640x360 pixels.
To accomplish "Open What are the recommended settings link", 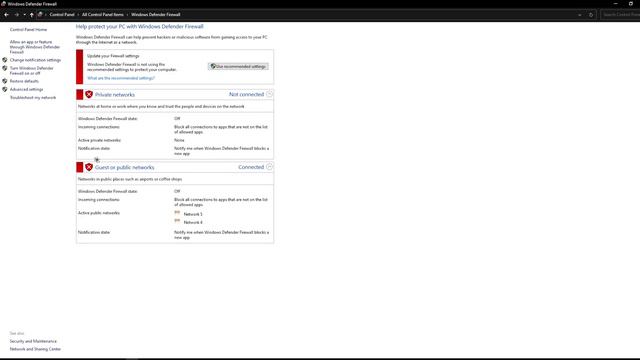I will pos(121,78).
